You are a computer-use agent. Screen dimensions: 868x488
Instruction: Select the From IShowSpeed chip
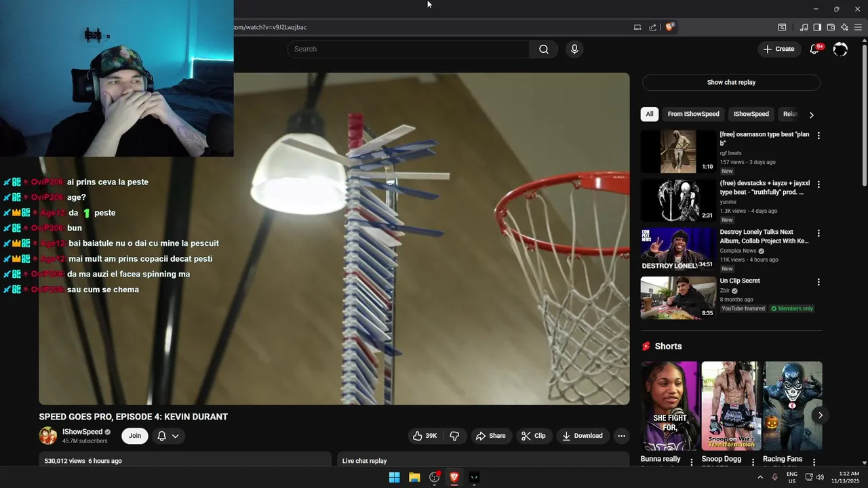(693, 114)
